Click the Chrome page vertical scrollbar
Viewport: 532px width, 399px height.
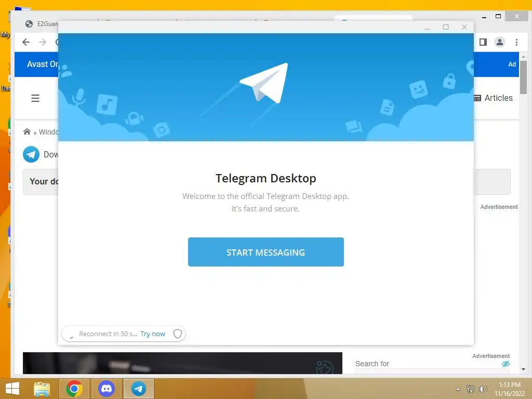523,78
